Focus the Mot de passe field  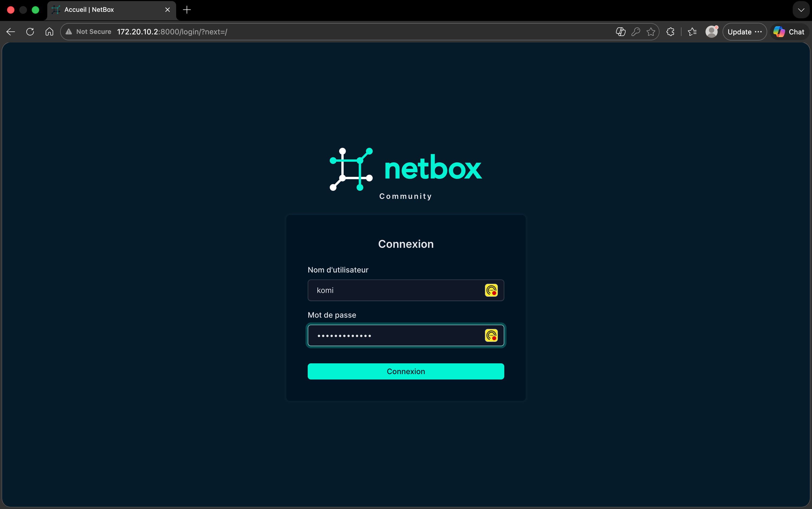click(x=406, y=335)
